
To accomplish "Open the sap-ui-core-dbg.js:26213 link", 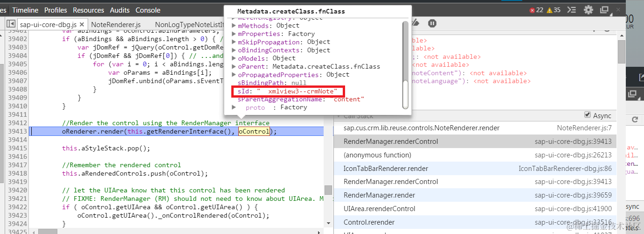I will [x=573, y=155].
